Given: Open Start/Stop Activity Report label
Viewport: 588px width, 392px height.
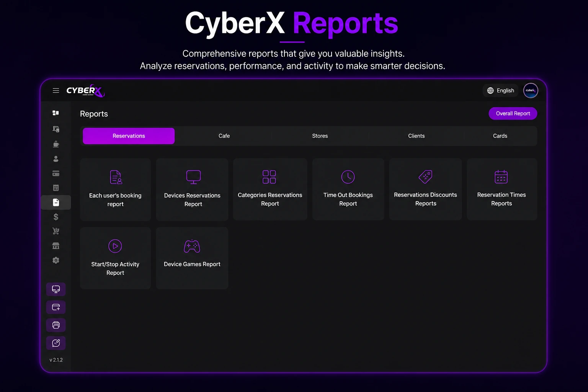Looking at the screenshot, I should coord(115,268).
